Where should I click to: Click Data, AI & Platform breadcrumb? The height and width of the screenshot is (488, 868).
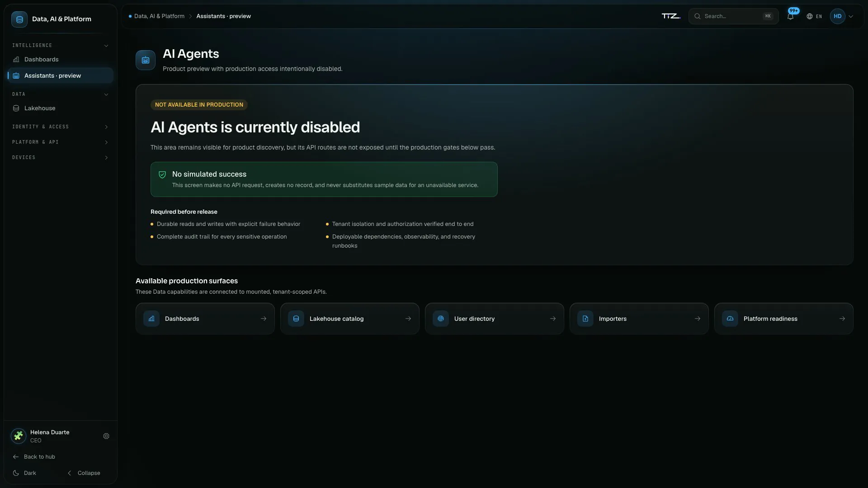tap(159, 16)
